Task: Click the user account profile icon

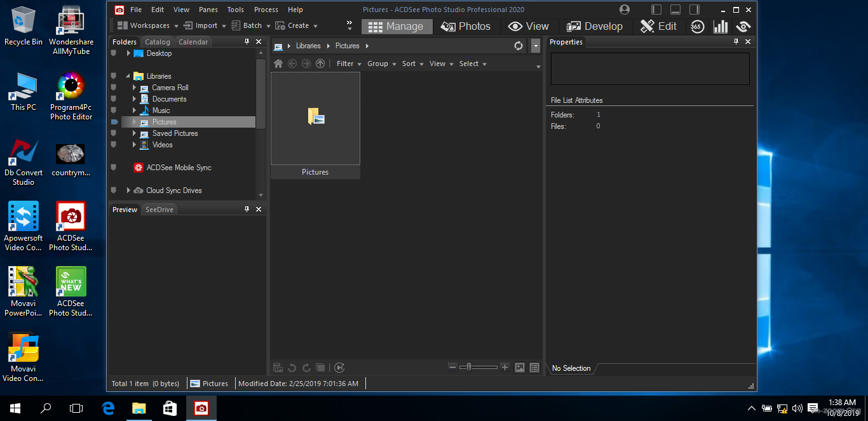Action: coord(625,10)
